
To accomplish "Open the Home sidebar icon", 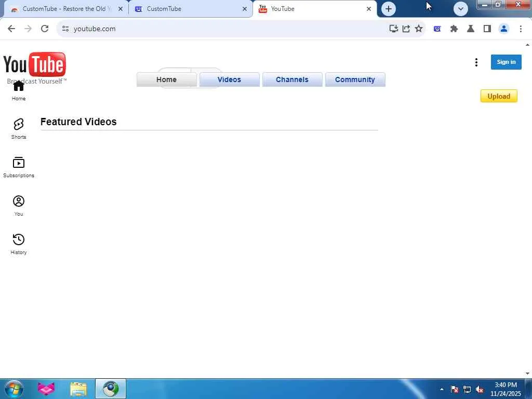I will [x=18, y=90].
